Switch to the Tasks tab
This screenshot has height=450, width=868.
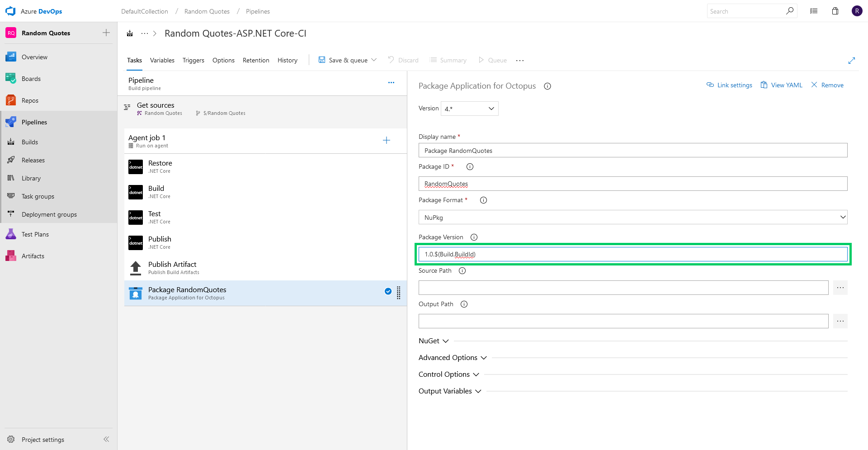(134, 60)
